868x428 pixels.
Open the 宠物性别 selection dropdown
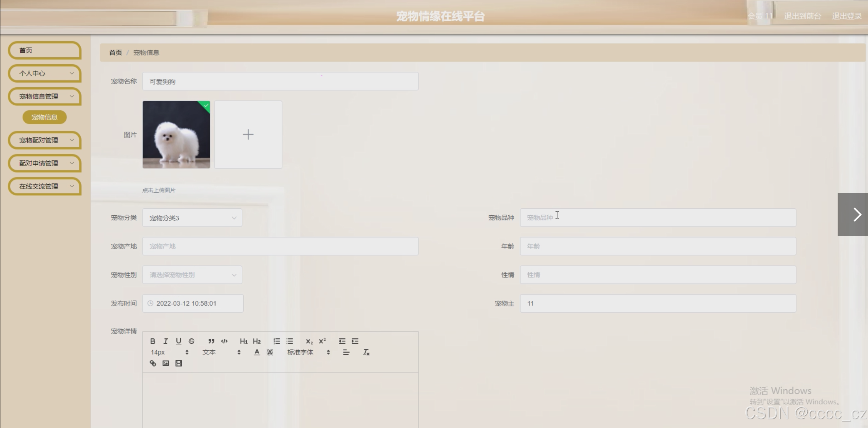[192, 275]
